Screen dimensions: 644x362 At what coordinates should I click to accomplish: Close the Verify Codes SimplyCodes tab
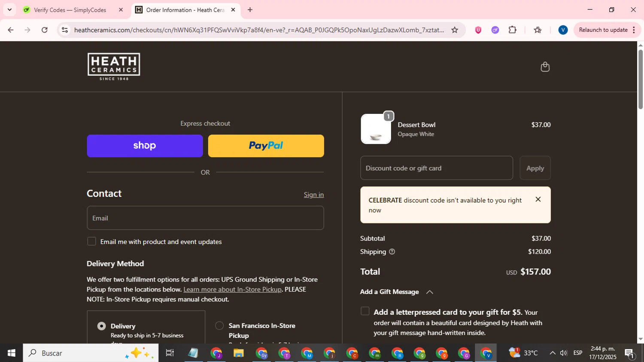[x=121, y=10]
